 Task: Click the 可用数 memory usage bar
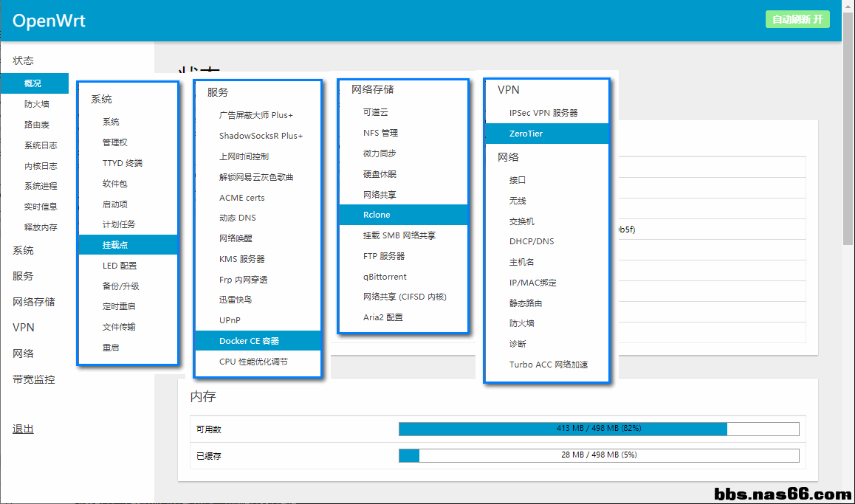tap(598, 429)
